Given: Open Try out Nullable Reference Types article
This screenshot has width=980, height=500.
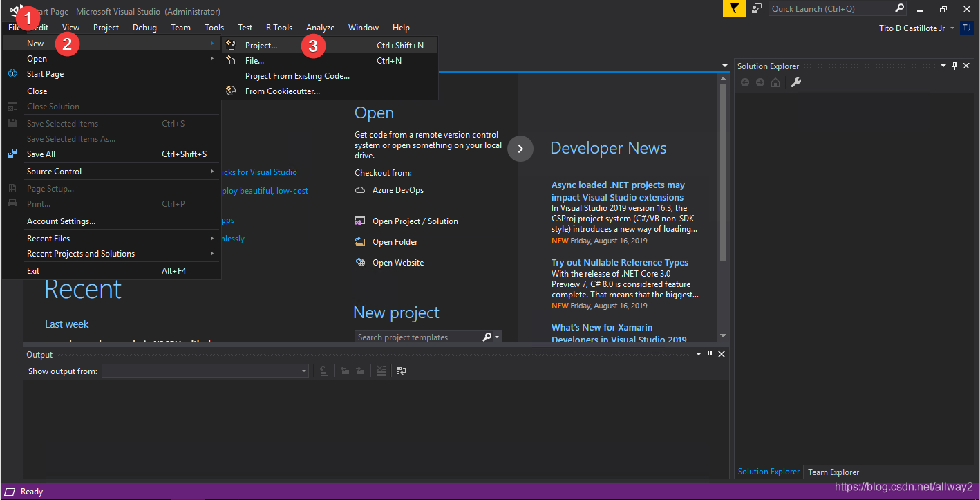Looking at the screenshot, I should click(x=620, y=262).
